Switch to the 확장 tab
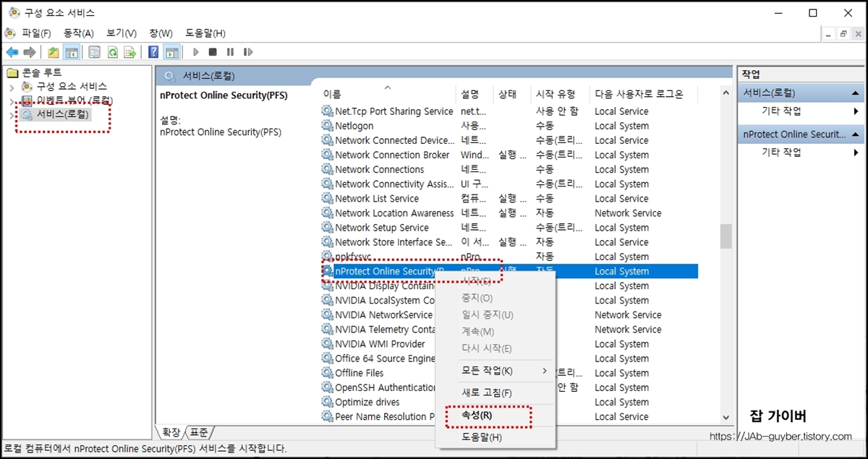This screenshot has height=459, width=868. [x=171, y=432]
